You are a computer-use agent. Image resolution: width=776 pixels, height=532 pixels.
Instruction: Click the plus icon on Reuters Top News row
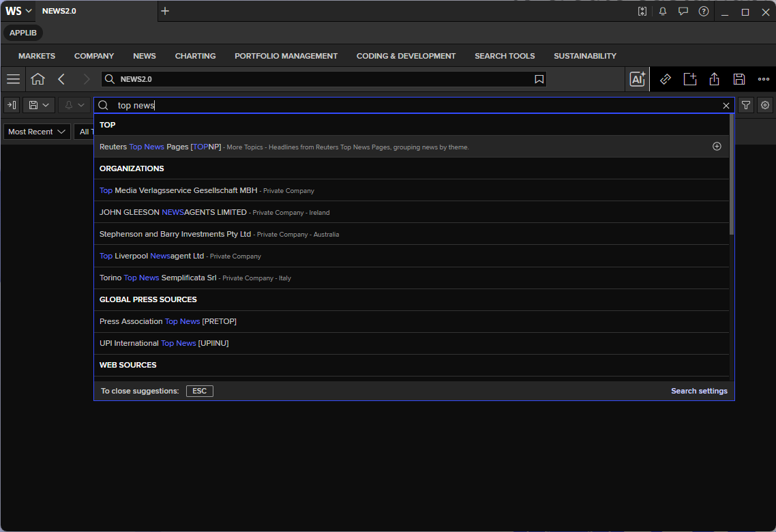[x=717, y=147]
